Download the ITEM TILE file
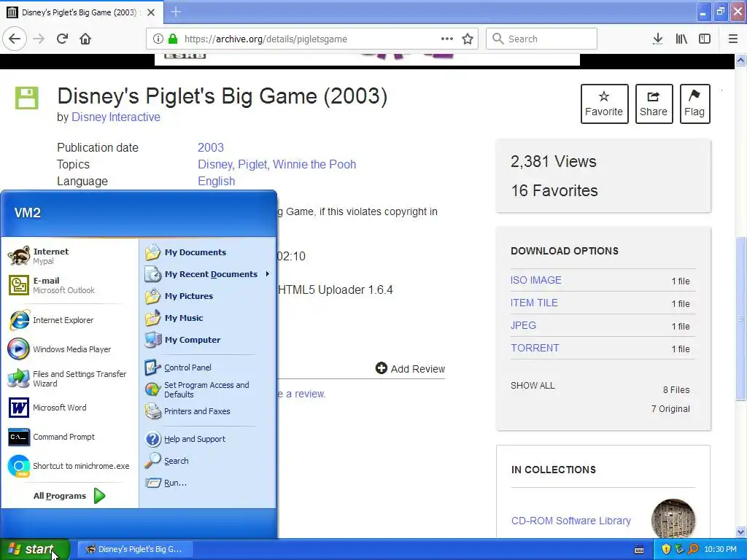The height and width of the screenshot is (560, 747). [534, 303]
